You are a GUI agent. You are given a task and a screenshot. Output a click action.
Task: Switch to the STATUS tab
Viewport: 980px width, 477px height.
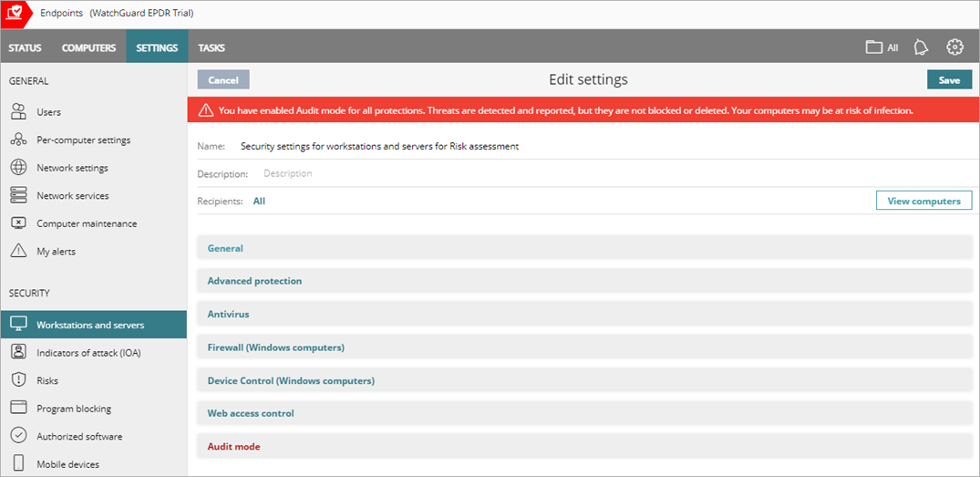[25, 47]
